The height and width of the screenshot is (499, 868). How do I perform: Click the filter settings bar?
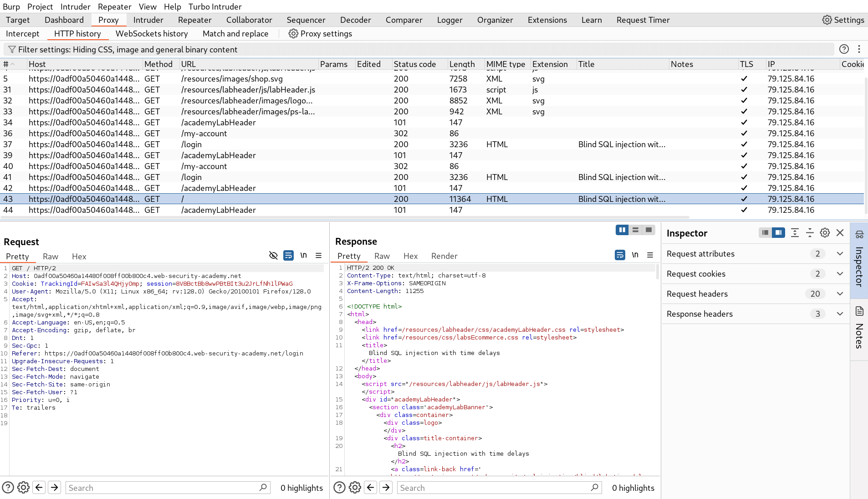pyautogui.click(x=419, y=50)
